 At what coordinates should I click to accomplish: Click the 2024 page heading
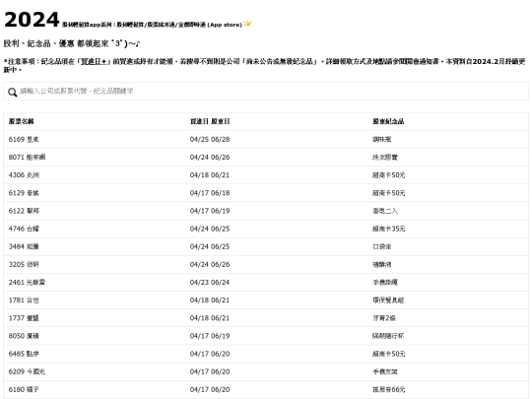point(32,20)
